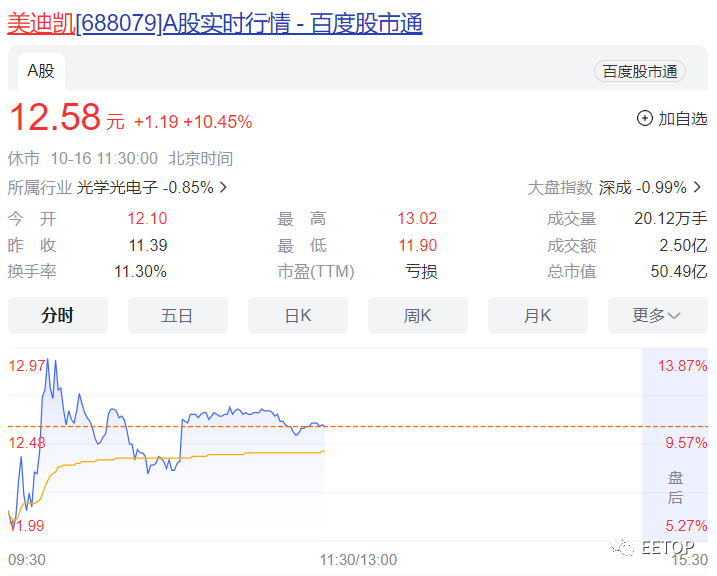
Task: Click the 5.27% chart axis label
Action: click(686, 526)
